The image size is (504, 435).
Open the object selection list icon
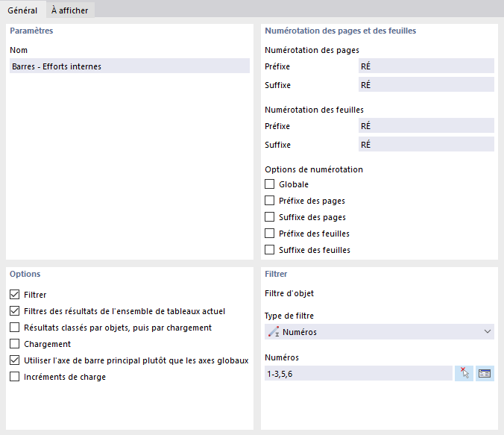pyautogui.click(x=485, y=374)
